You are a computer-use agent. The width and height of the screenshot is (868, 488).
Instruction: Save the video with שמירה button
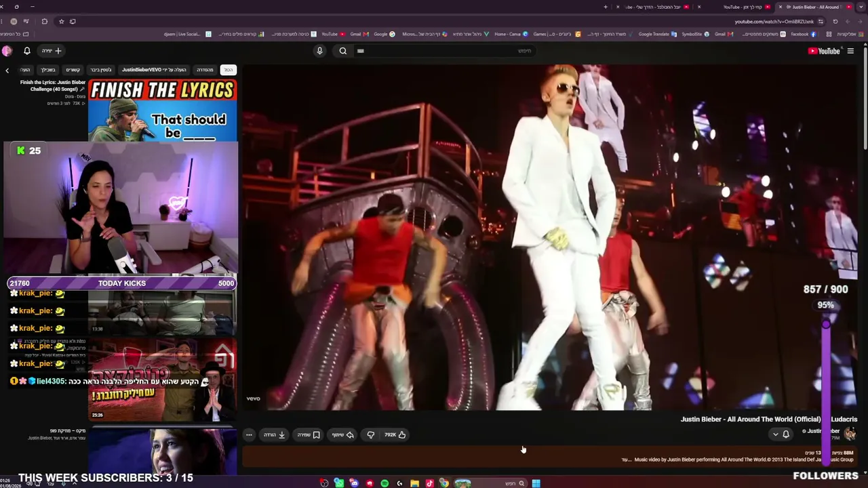309,435
